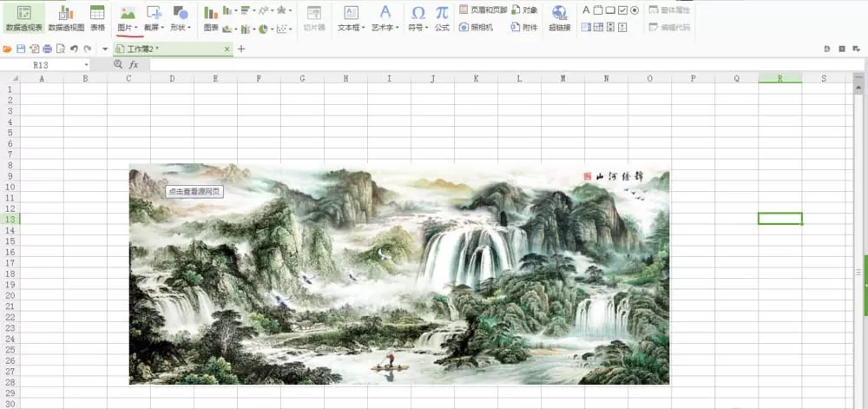
Task: Open the 图片 dropdown arrow
Action: click(136, 27)
